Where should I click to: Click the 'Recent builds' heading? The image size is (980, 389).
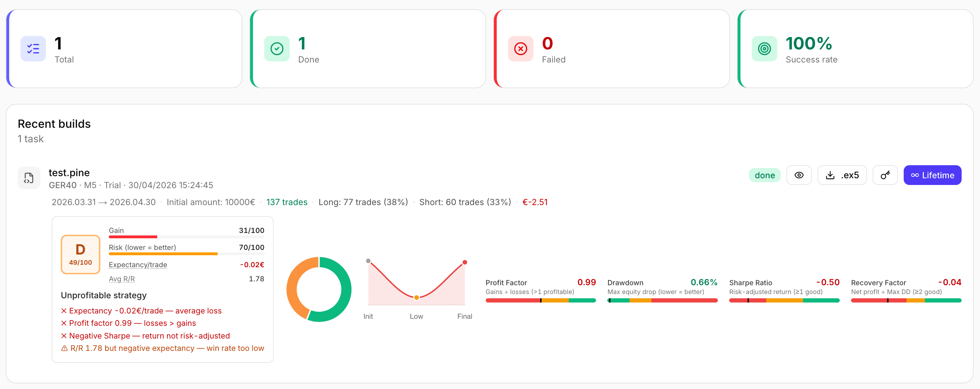click(x=54, y=124)
